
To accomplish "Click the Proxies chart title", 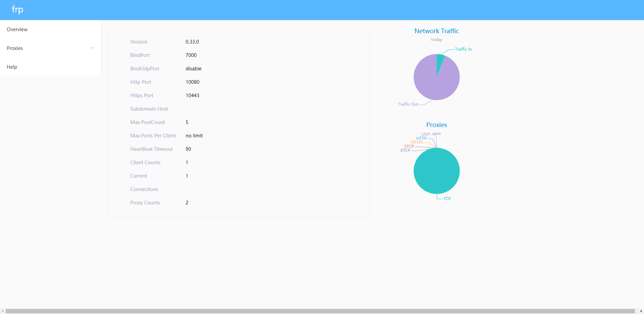I will [437, 125].
